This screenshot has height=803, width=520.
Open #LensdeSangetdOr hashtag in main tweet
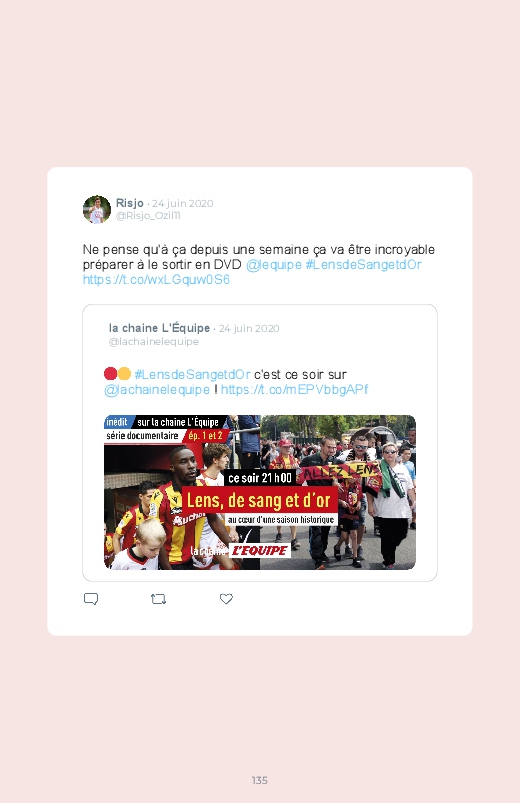click(364, 265)
